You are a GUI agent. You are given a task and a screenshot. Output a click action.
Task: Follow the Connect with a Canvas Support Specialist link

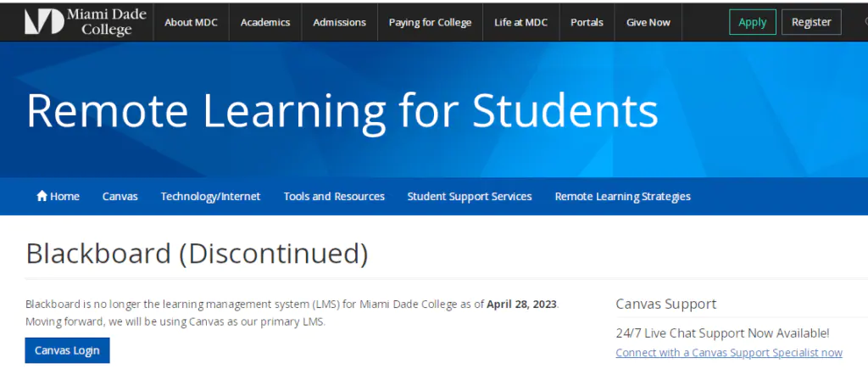coord(729,352)
